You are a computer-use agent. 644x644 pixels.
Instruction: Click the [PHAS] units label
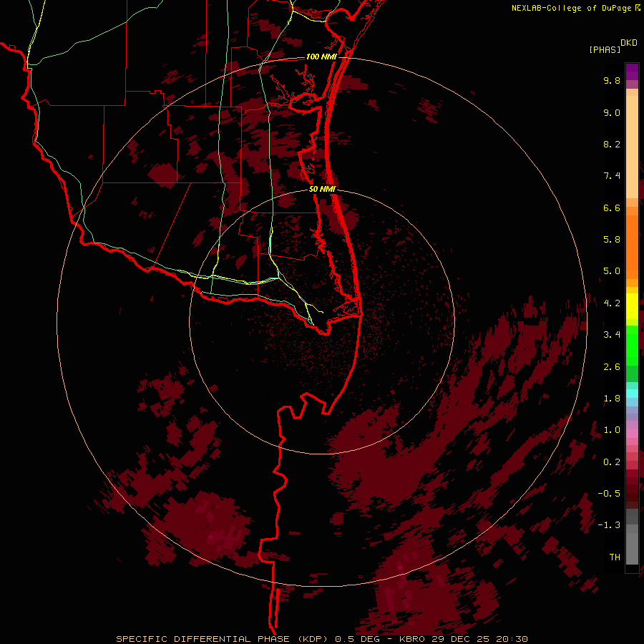[605, 49]
